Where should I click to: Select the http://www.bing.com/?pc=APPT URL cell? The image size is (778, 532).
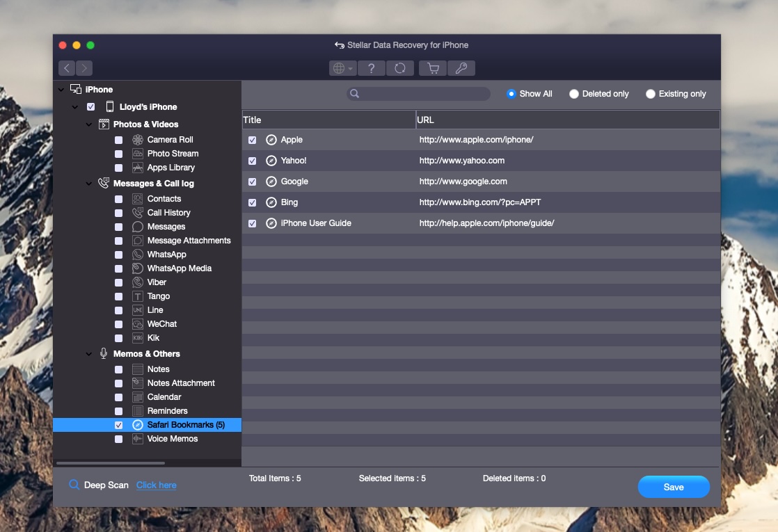pyautogui.click(x=479, y=202)
